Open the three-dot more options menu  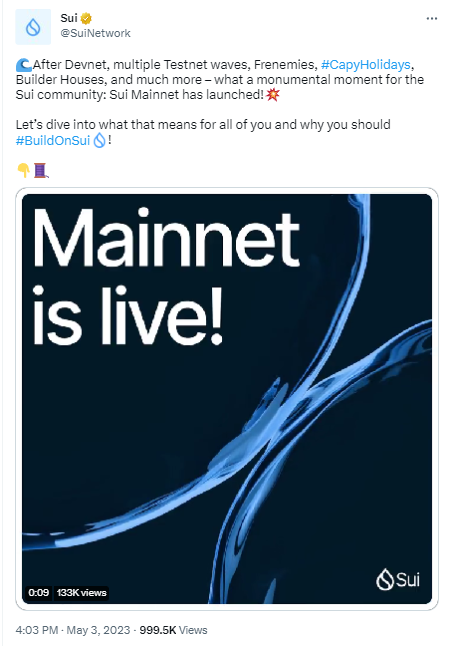coord(431,19)
